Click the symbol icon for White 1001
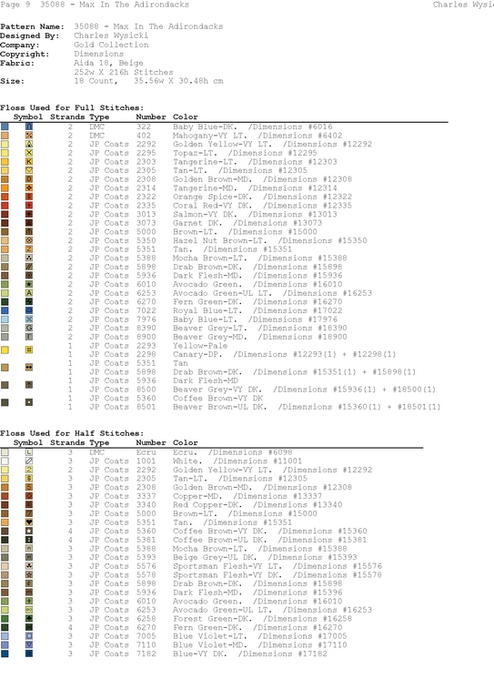494x699 pixels. (x=29, y=461)
